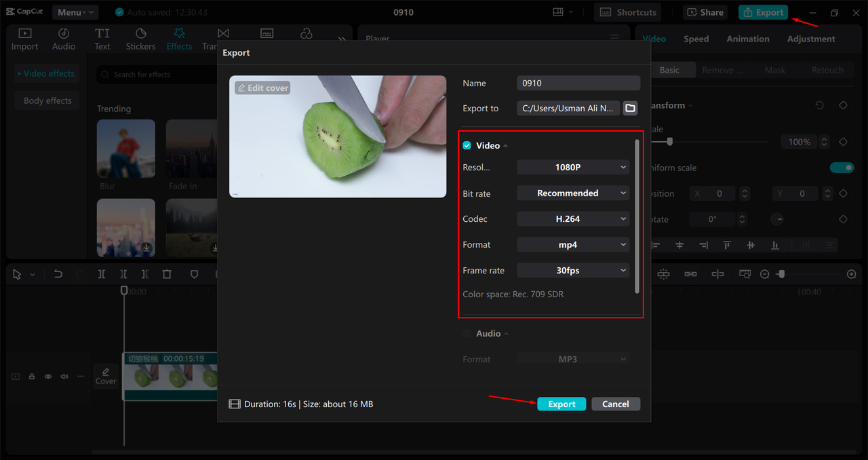Turn off the Uniform scale switch
The height and width of the screenshot is (460, 868).
(x=842, y=168)
